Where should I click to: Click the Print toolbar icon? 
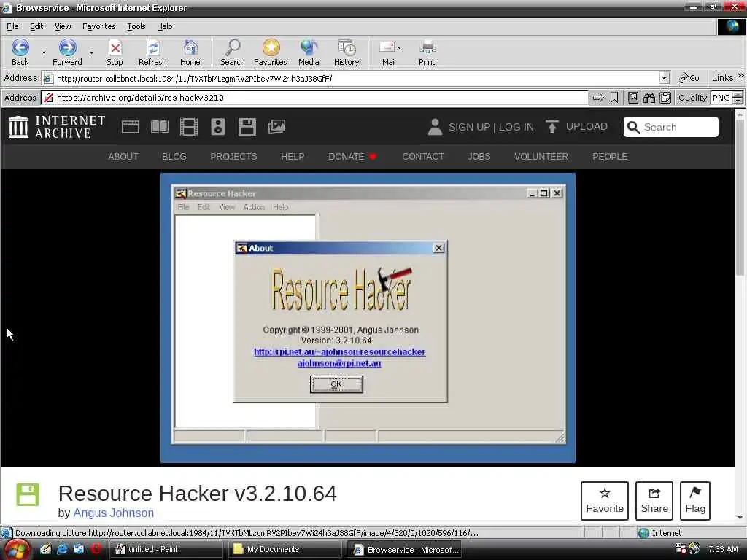click(x=427, y=47)
